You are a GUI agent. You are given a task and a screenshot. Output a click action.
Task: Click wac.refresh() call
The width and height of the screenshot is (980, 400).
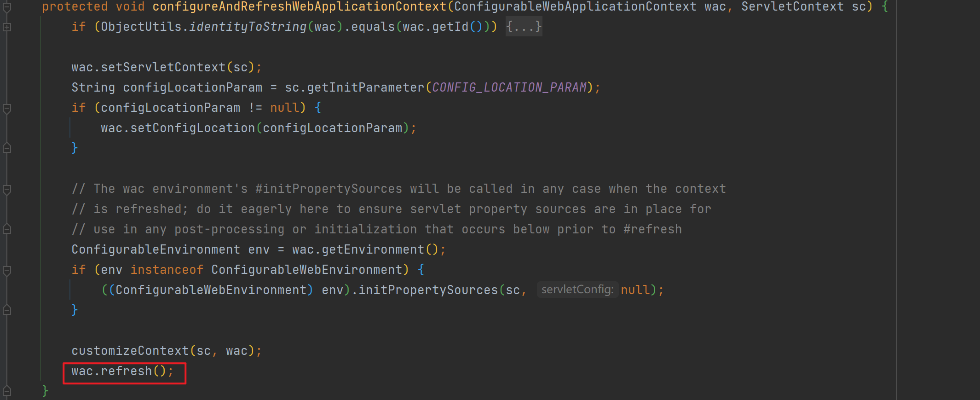tap(122, 371)
